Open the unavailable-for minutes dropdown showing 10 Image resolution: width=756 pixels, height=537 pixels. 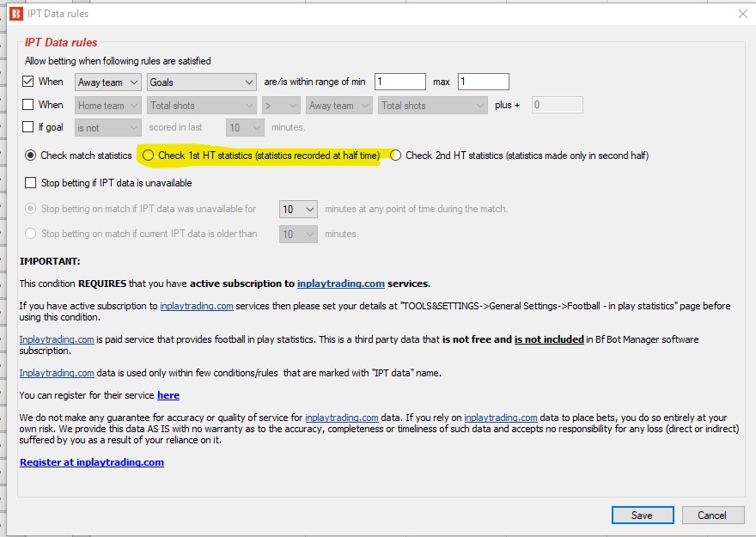[x=298, y=209]
